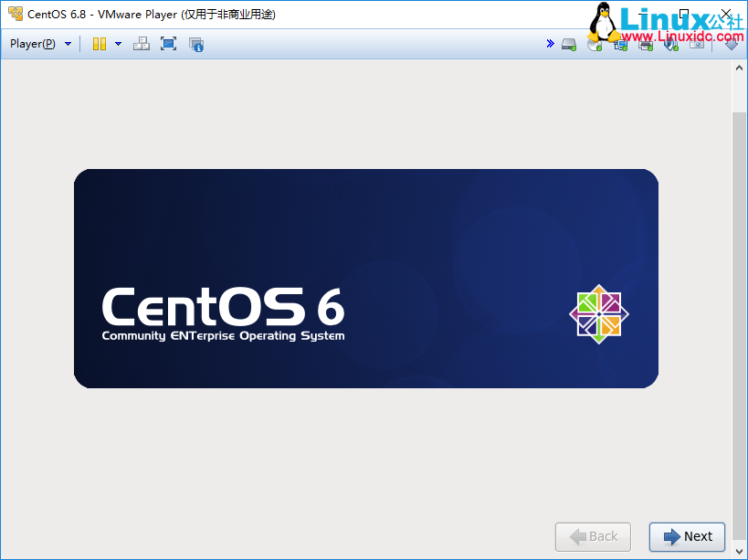This screenshot has width=748, height=560.
Task: Switch to Unity mode
Action: click(196, 45)
